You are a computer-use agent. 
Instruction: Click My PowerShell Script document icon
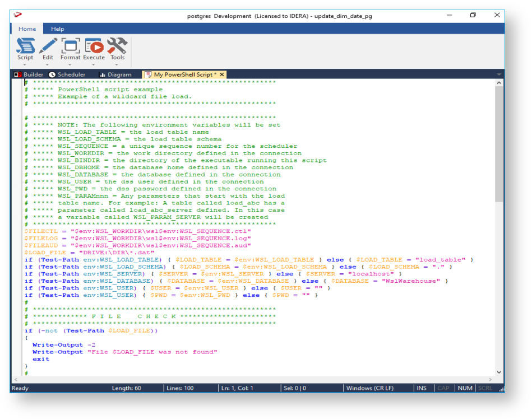pyautogui.click(x=148, y=74)
